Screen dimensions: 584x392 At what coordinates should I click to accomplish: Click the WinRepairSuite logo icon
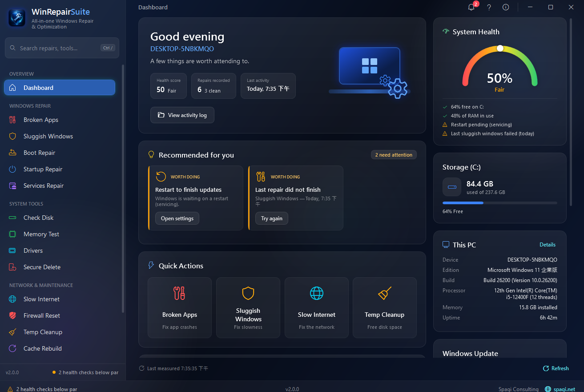17,18
